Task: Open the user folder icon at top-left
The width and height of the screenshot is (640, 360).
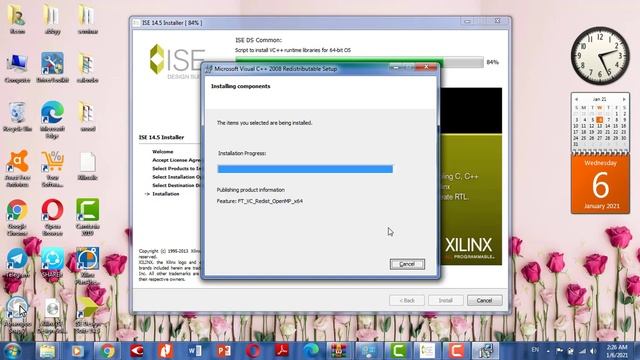Action: point(17,20)
